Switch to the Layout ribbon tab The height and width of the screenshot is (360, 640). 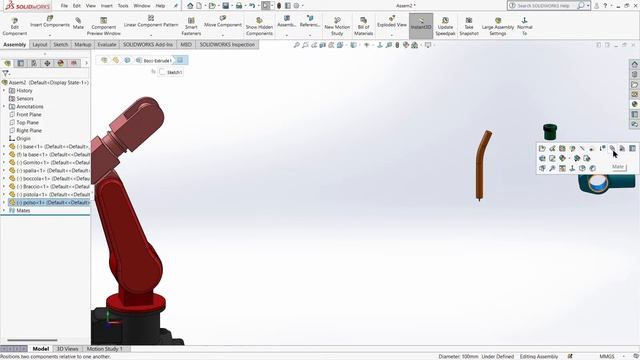click(40, 44)
